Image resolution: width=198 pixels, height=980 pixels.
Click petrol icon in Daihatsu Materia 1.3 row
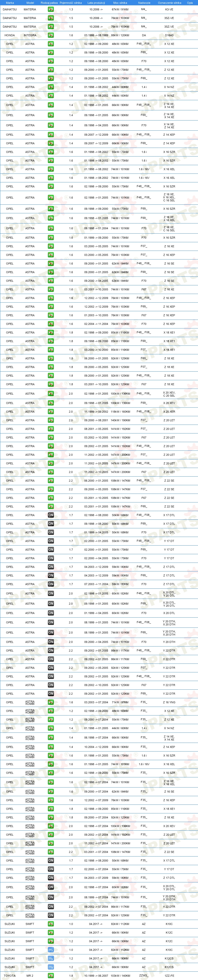point(51,9)
